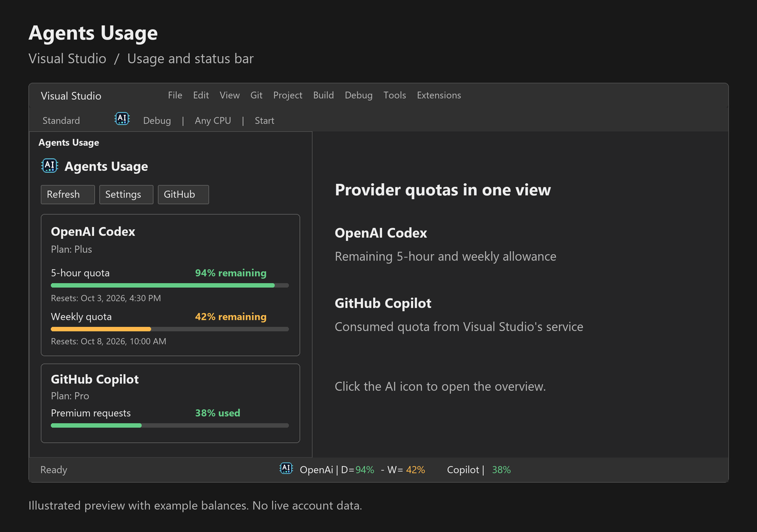This screenshot has height=532, width=757.
Task: Open the Tools menu
Action: click(394, 95)
